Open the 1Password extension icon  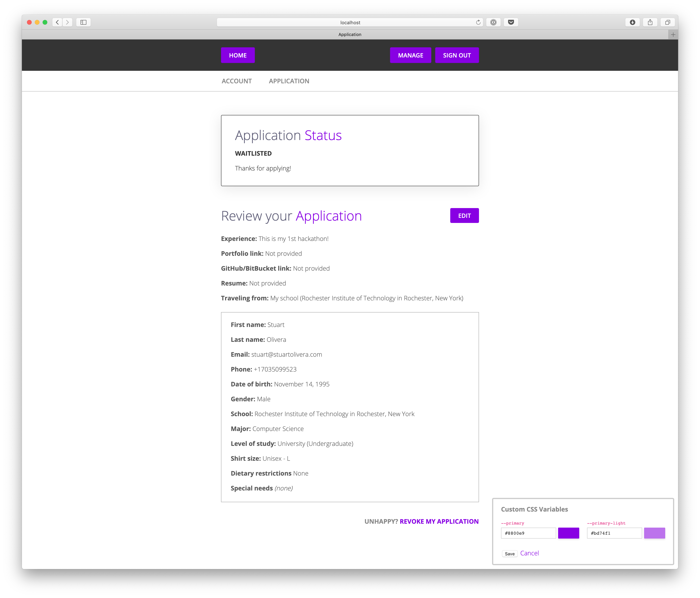point(493,22)
